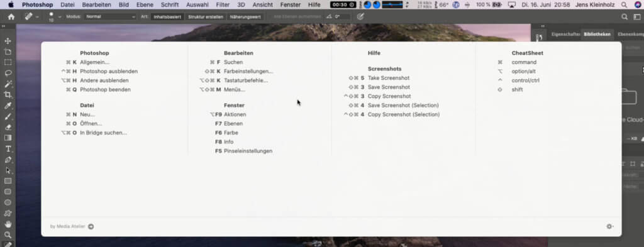Click the recording timer in menu bar
This screenshot has width=644, height=247.
tap(343, 5)
